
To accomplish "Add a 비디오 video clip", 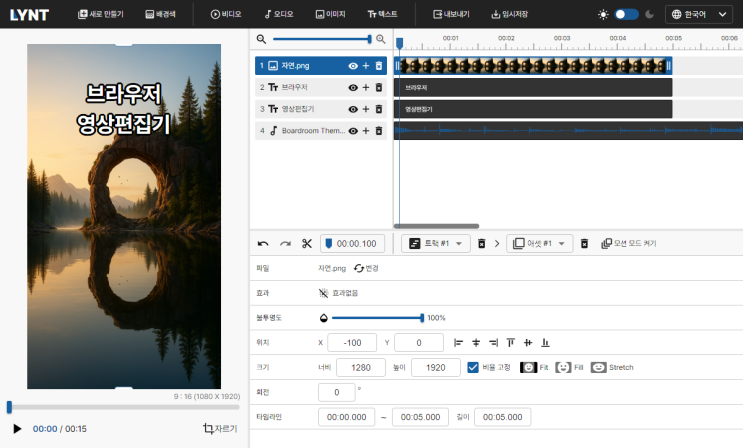I will [x=226, y=14].
